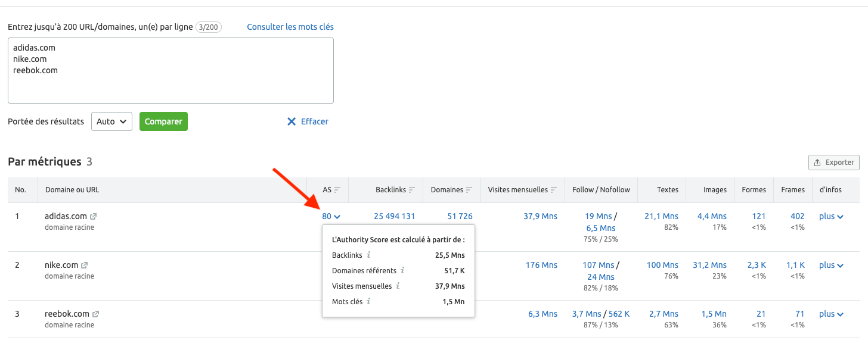Click nike.com nofollow 24 Mns

coord(601,277)
